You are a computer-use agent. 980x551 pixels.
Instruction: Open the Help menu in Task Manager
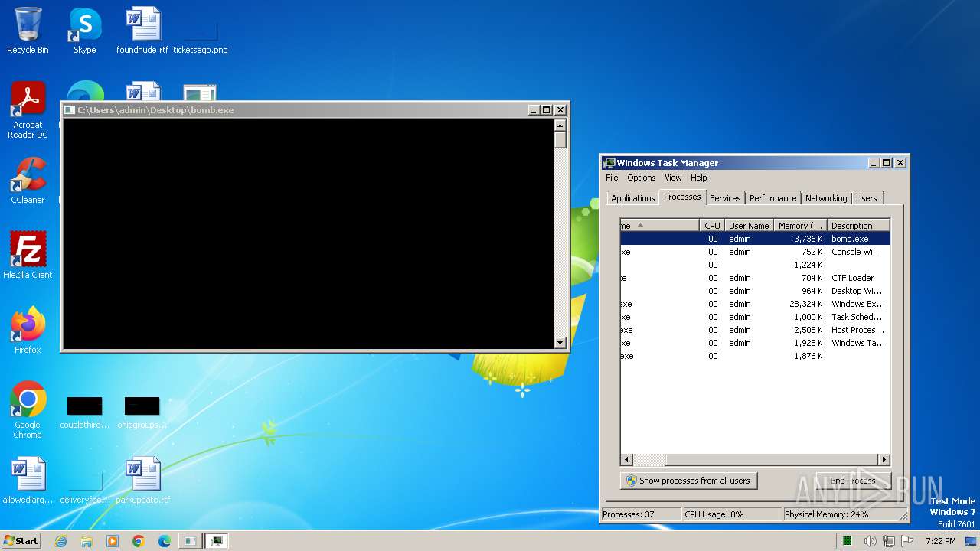coord(698,178)
